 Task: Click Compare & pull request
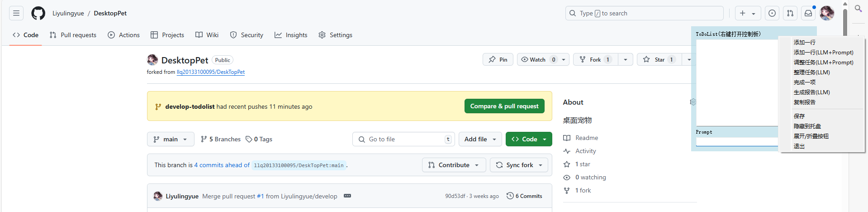click(x=504, y=106)
